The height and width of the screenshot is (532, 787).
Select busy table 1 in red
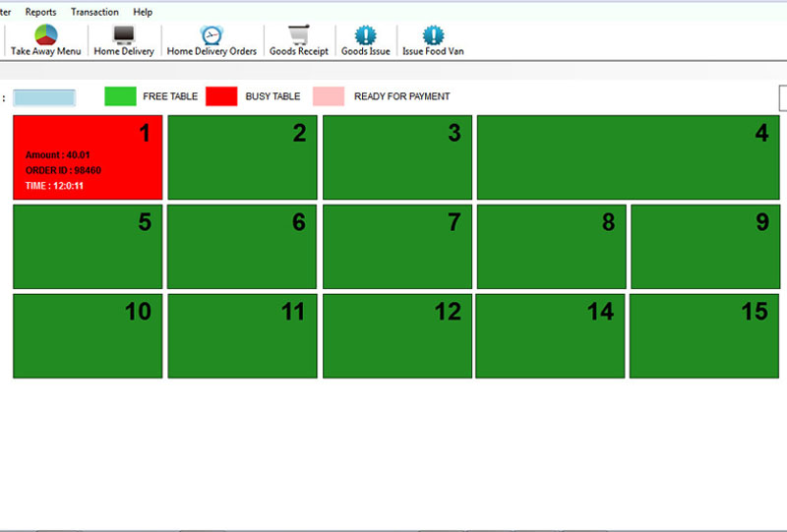pos(87,157)
